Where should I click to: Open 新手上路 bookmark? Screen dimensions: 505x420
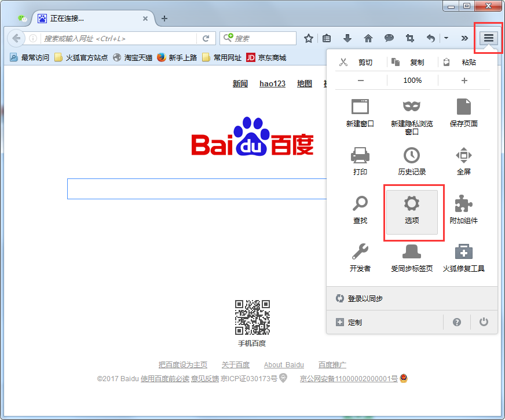[x=177, y=58]
